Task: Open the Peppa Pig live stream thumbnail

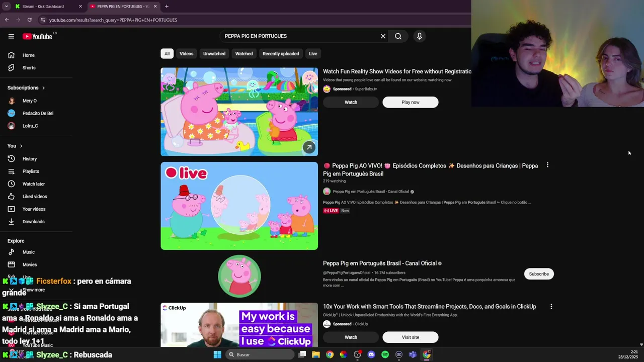Action: pos(239,206)
